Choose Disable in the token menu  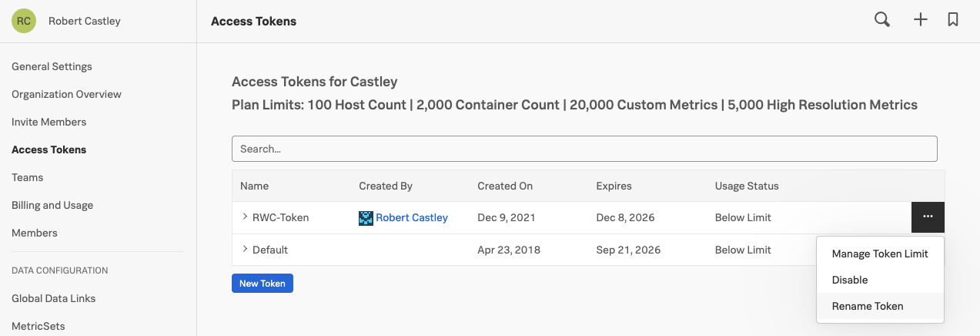(850, 280)
